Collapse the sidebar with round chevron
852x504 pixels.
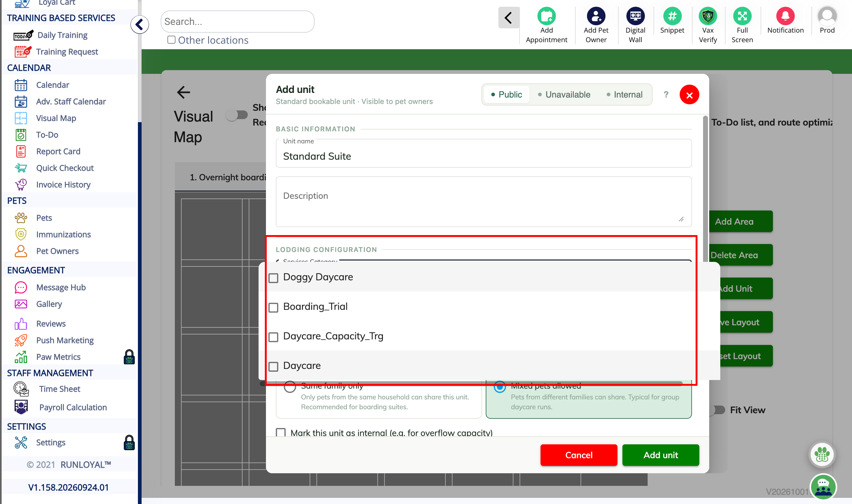coord(140,24)
